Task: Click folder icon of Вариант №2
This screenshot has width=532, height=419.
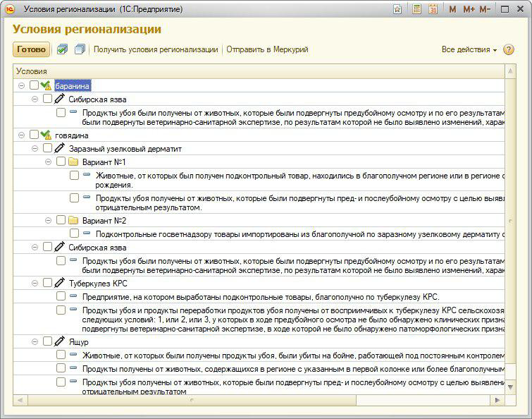Action: point(73,220)
